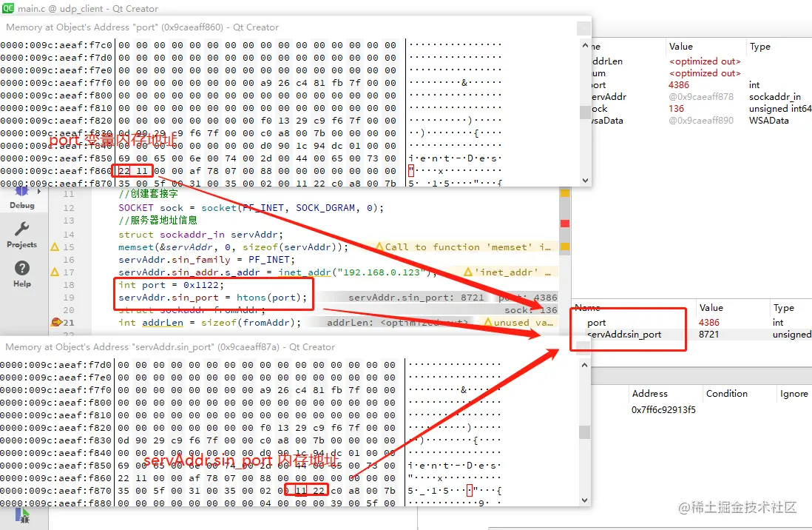This screenshot has height=530, width=812.
Task: Sort expressions by Type column header
Action: 783,307
